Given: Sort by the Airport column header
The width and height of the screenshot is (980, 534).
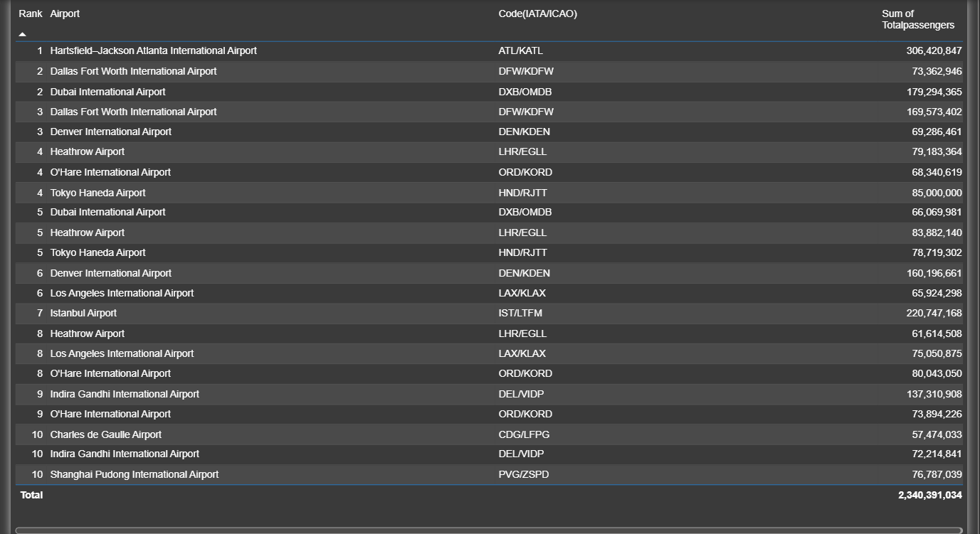Looking at the screenshot, I should click(65, 14).
